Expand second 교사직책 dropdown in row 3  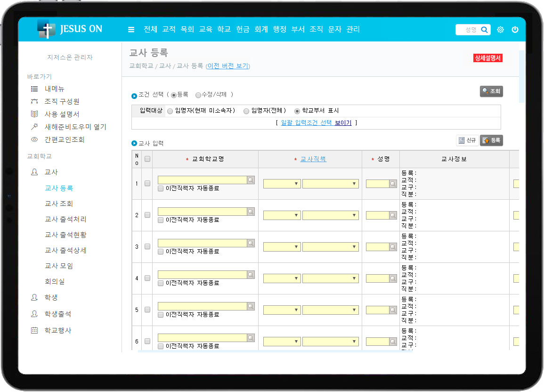330,247
